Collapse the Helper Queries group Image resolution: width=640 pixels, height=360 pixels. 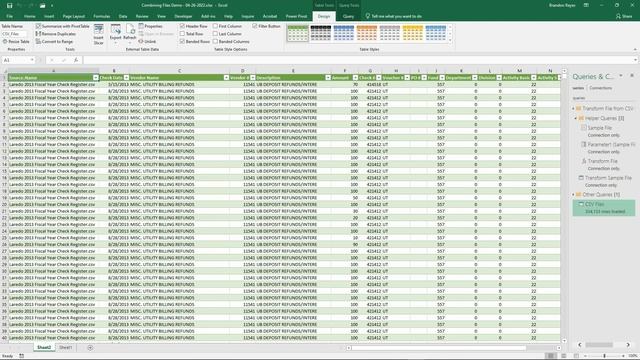coord(576,118)
